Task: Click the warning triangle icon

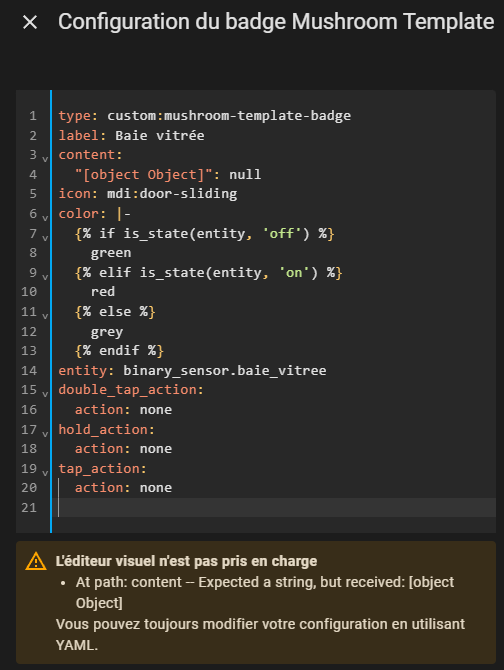Action: (x=36, y=561)
